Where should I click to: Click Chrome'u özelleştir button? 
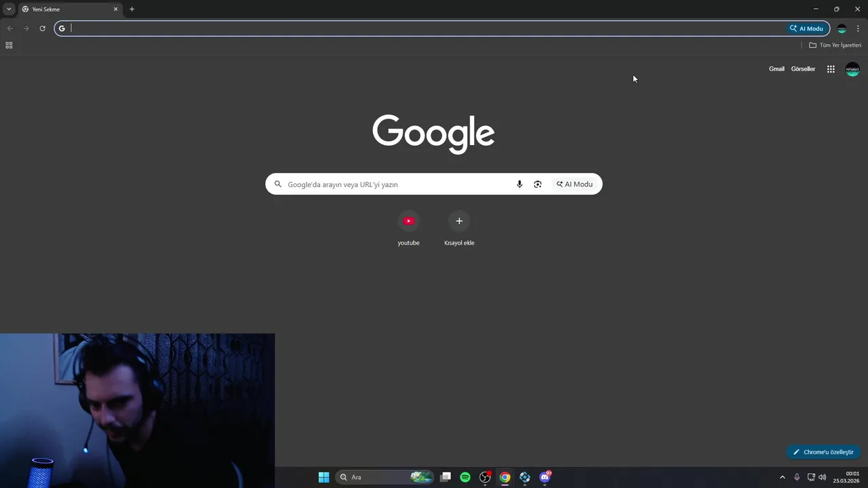tap(823, 452)
